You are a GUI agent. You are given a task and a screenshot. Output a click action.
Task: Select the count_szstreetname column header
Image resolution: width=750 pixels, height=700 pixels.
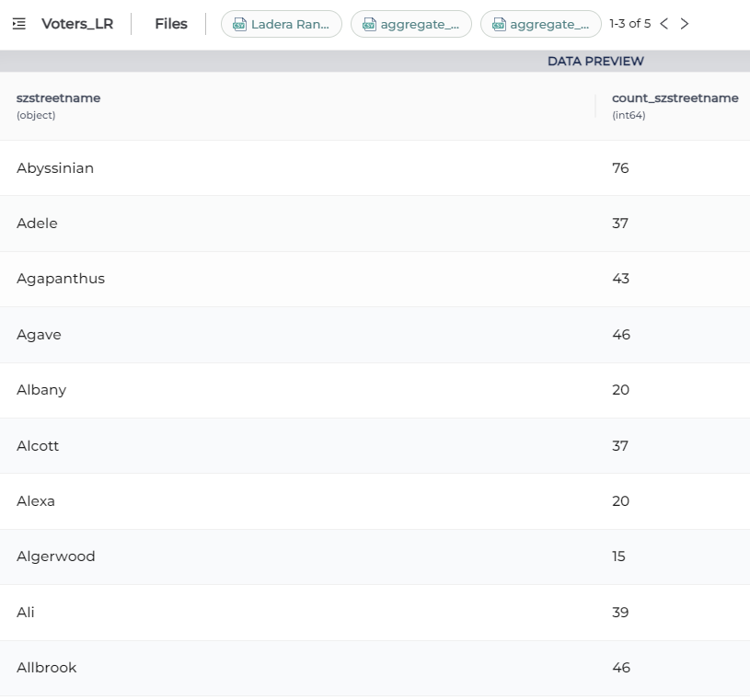675,98
